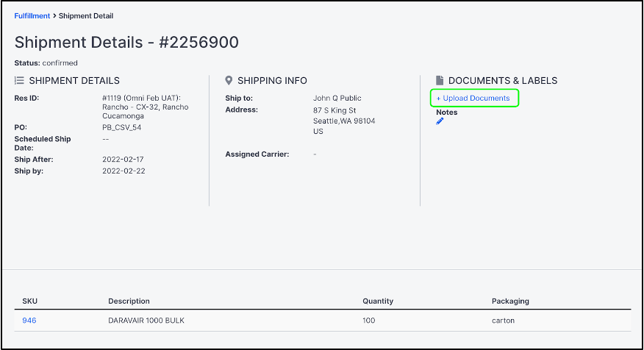Click the Assigned Carrier label

coord(257,154)
